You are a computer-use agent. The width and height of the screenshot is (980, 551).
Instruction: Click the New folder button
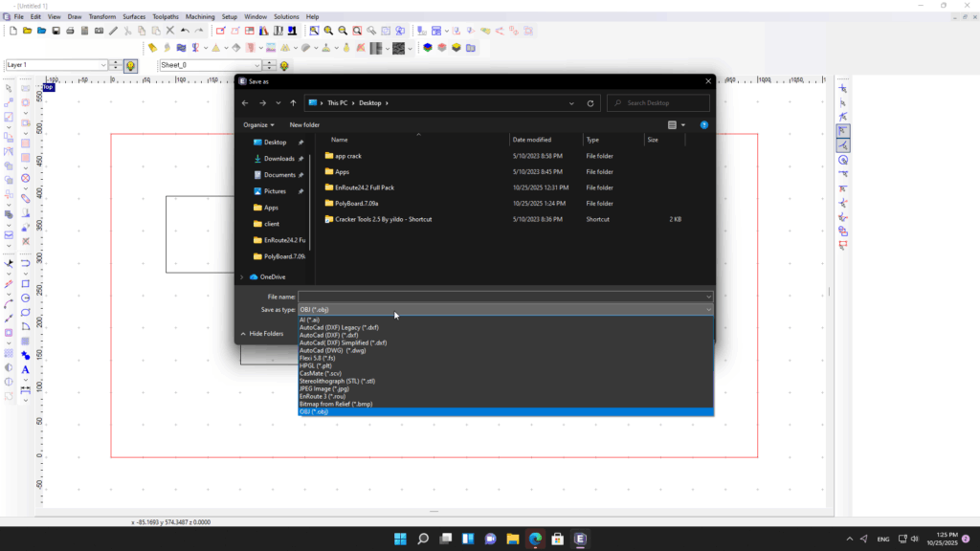coord(304,124)
